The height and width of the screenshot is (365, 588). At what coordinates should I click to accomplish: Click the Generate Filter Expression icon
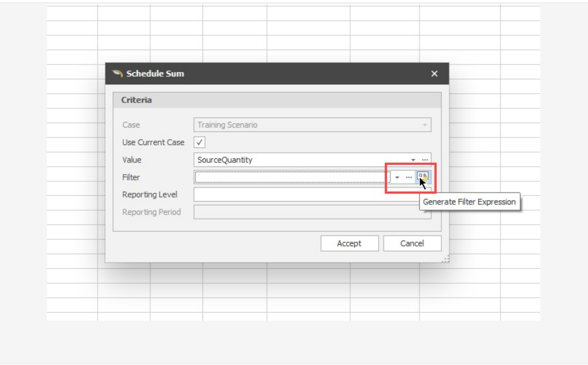pos(423,177)
